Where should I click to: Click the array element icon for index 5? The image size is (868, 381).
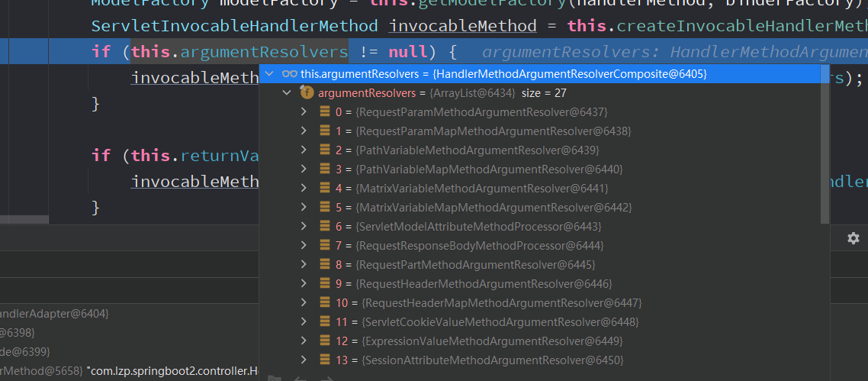pyautogui.click(x=326, y=207)
